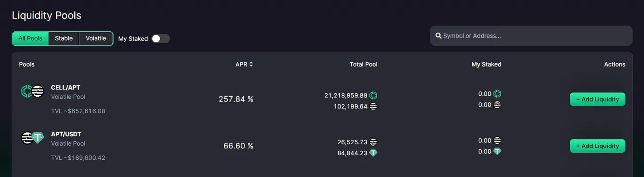
Task: Click APT icon beside 102,199.64 total pool
Action: click(373, 106)
